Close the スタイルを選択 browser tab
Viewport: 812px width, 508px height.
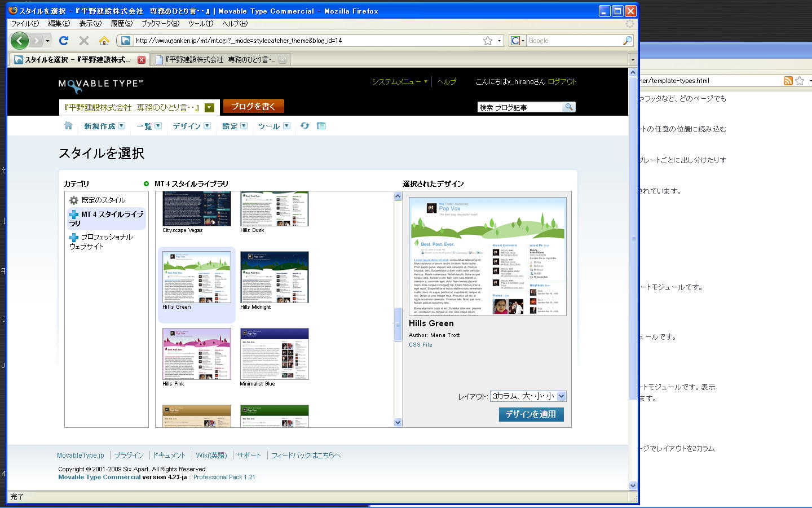click(x=142, y=59)
